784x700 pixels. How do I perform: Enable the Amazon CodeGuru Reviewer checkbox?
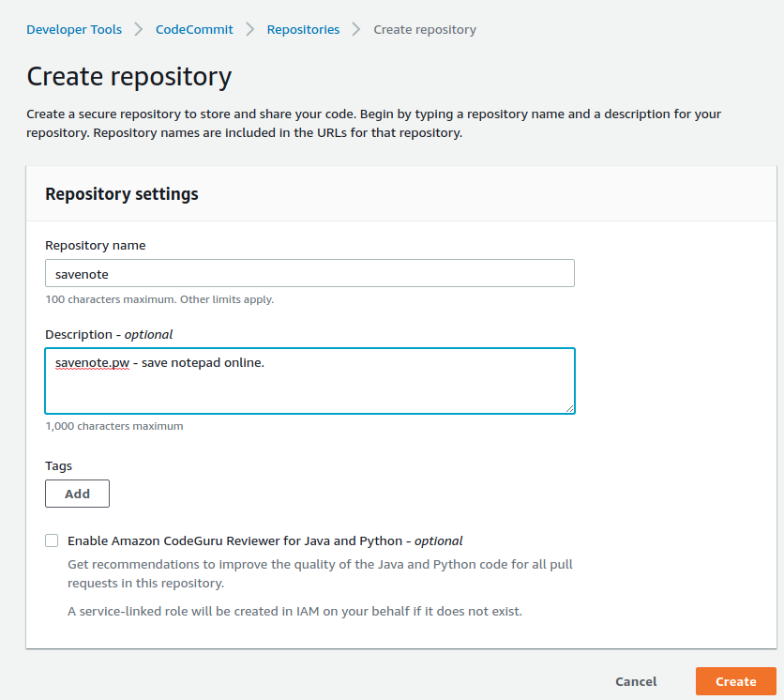(52, 540)
